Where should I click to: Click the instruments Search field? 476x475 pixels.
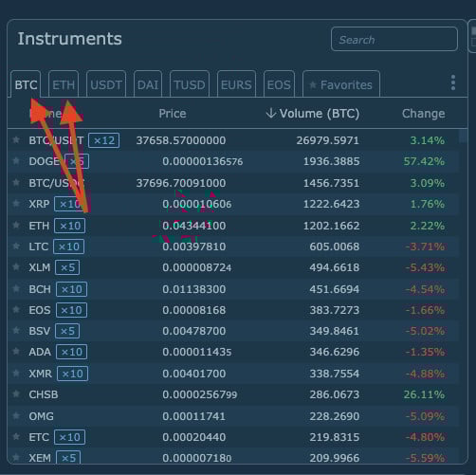tap(394, 39)
